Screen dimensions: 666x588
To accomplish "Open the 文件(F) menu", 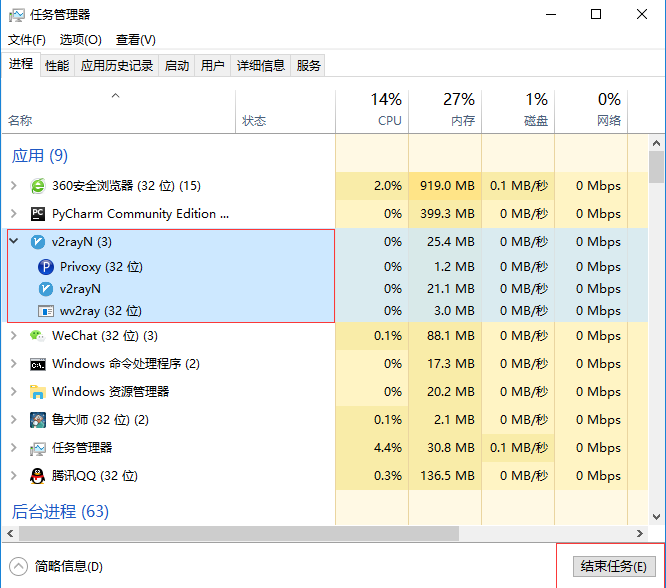I will 27,40.
